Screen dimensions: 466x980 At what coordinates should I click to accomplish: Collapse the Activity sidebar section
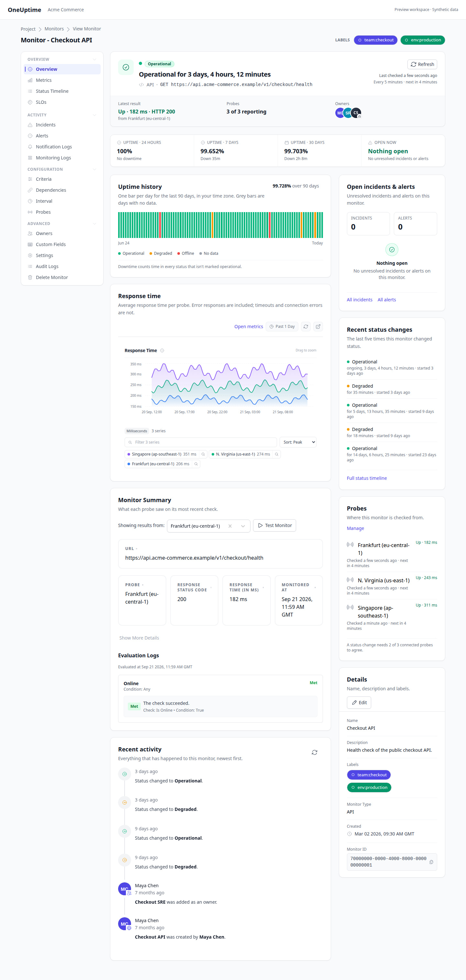[94, 115]
